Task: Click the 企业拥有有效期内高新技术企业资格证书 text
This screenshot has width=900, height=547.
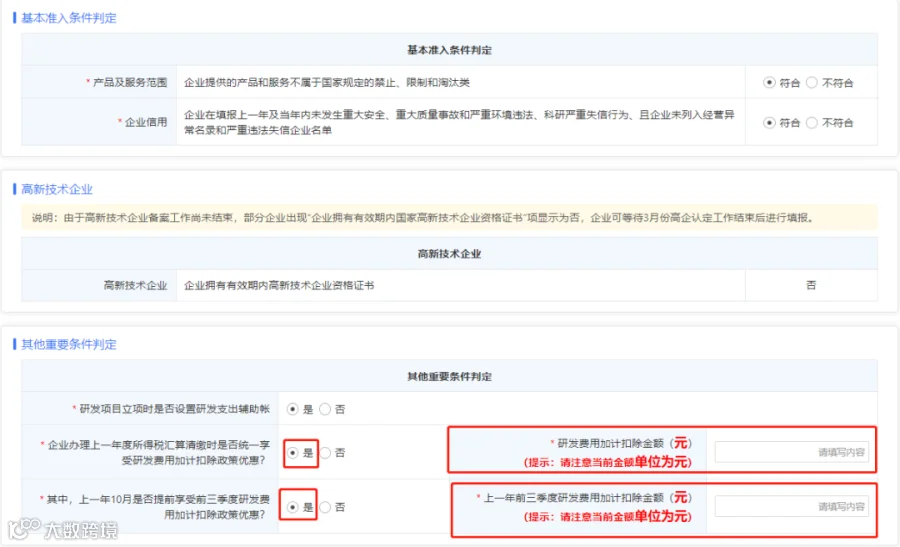Action: coord(279,285)
